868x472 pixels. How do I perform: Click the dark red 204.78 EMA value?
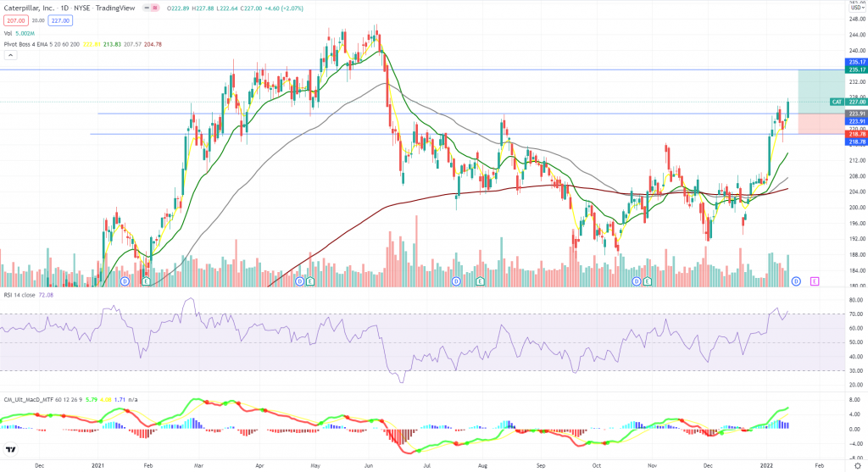pos(153,44)
